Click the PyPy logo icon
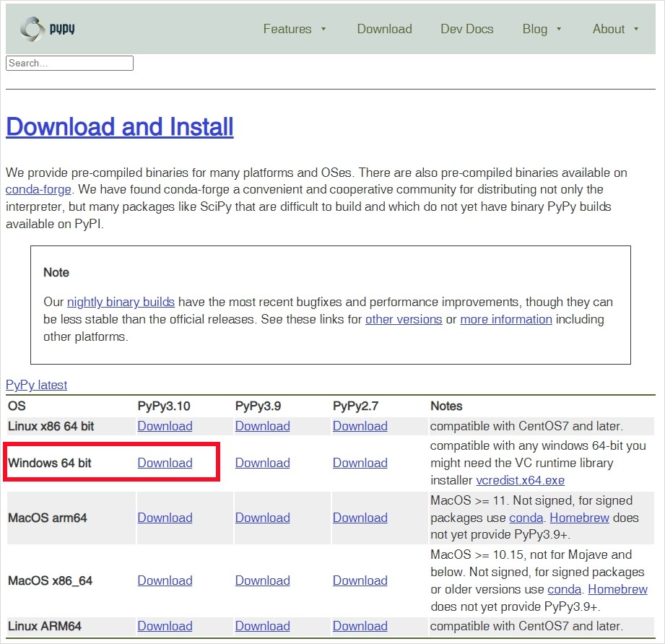 point(32,29)
